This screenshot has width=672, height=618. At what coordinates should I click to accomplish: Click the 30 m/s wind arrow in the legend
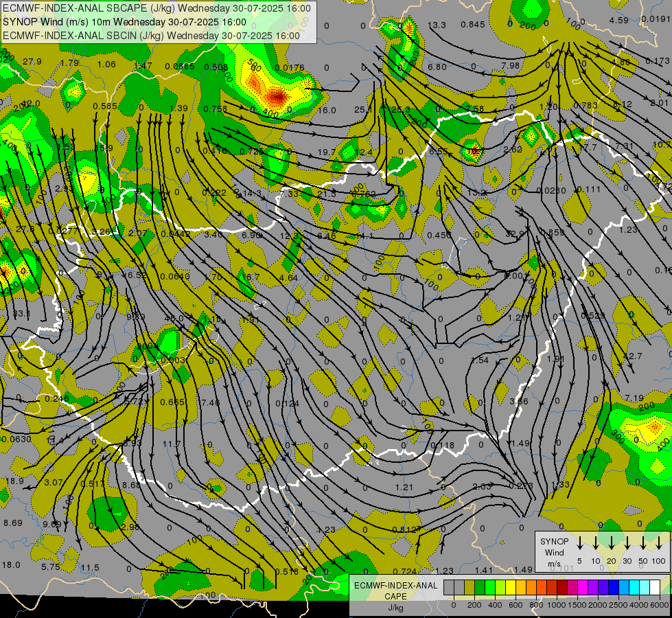pos(627,542)
